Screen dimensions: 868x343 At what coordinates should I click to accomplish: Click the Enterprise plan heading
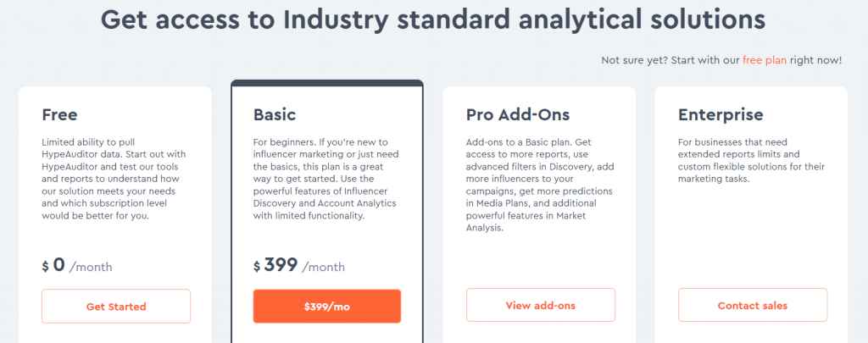pos(721,113)
